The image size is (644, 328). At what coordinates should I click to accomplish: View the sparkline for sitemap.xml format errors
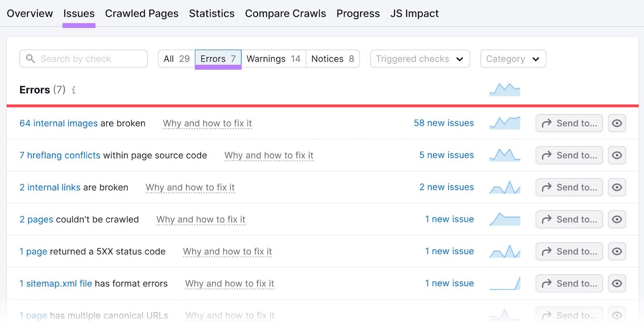coord(505,283)
